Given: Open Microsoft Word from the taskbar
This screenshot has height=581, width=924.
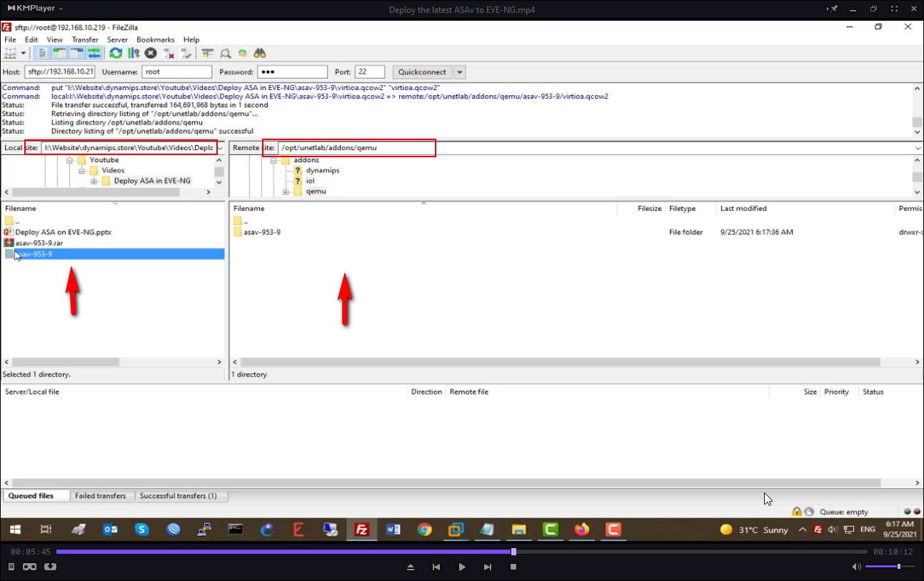Looking at the screenshot, I should click(x=393, y=530).
